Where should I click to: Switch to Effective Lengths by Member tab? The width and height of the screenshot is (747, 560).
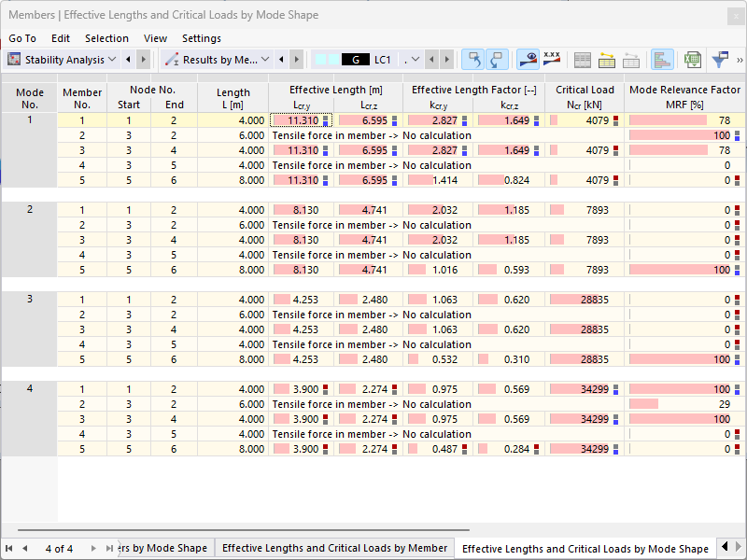[x=334, y=548]
